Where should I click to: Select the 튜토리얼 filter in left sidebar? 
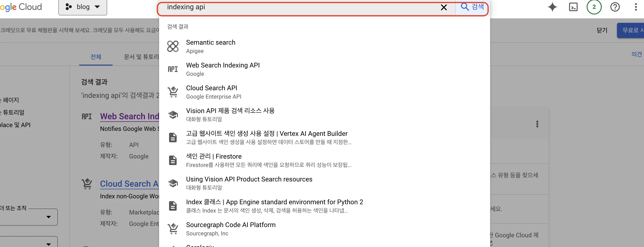pyautogui.click(x=12, y=113)
